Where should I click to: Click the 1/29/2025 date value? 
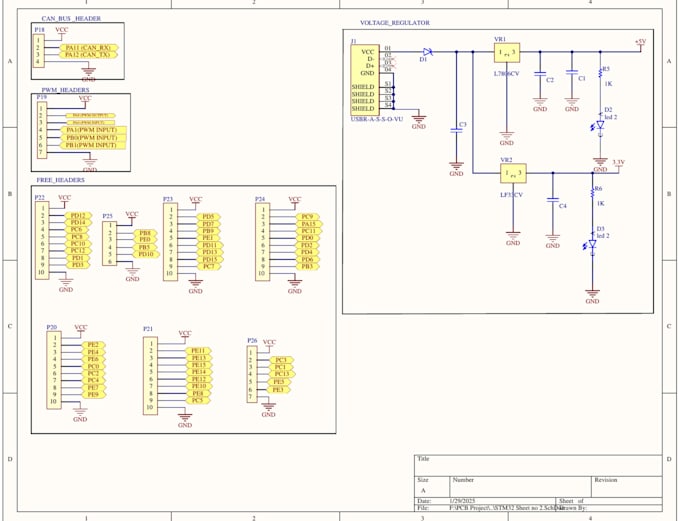pyautogui.click(x=463, y=501)
